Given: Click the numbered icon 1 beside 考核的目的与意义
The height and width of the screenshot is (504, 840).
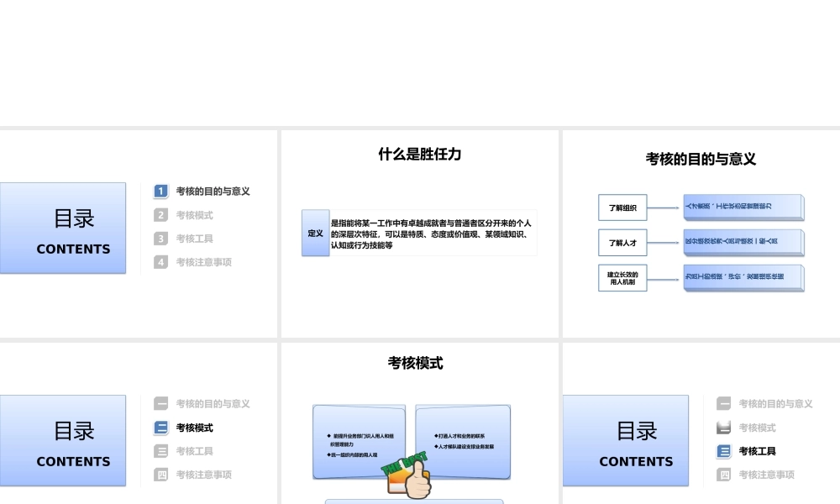Looking at the screenshot, I should click(160, 191).
